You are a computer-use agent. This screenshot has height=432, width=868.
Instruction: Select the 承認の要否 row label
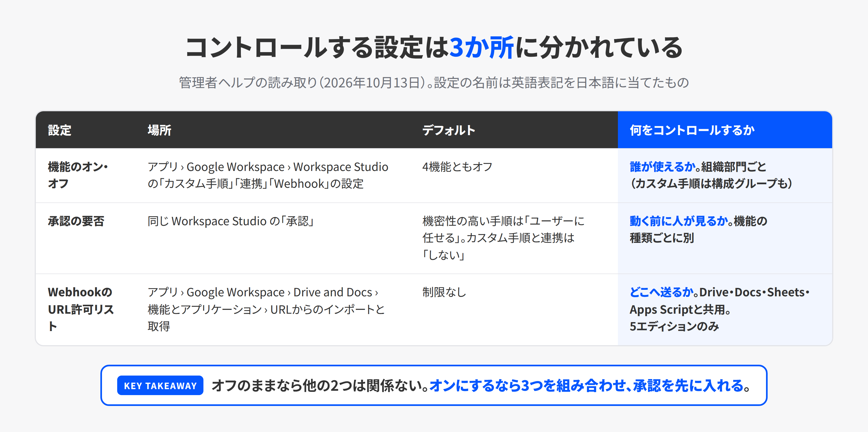coord(76,221)
